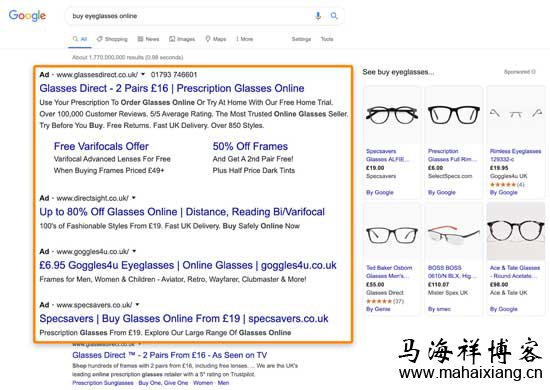Expand dropdown arrow beside goggles4u.co.uk ad URL

tap(134, 251)
